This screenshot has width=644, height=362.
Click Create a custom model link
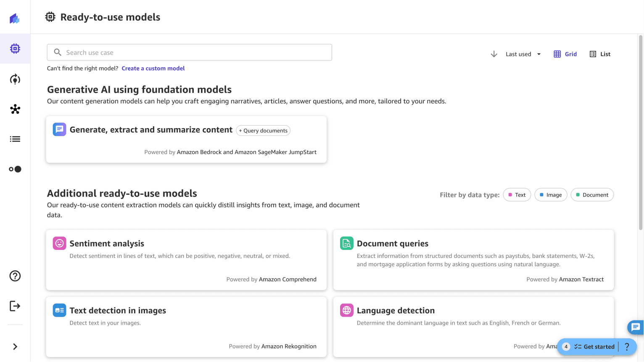click(153, 68)
